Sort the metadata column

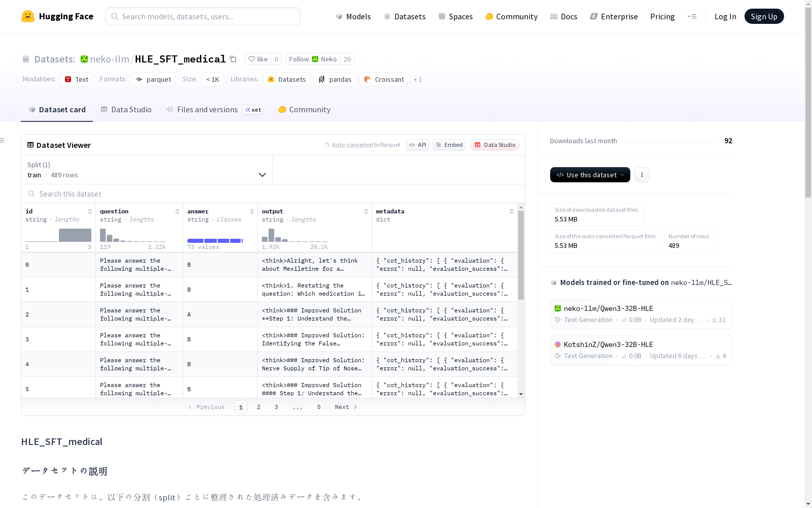tap(512, 211)
